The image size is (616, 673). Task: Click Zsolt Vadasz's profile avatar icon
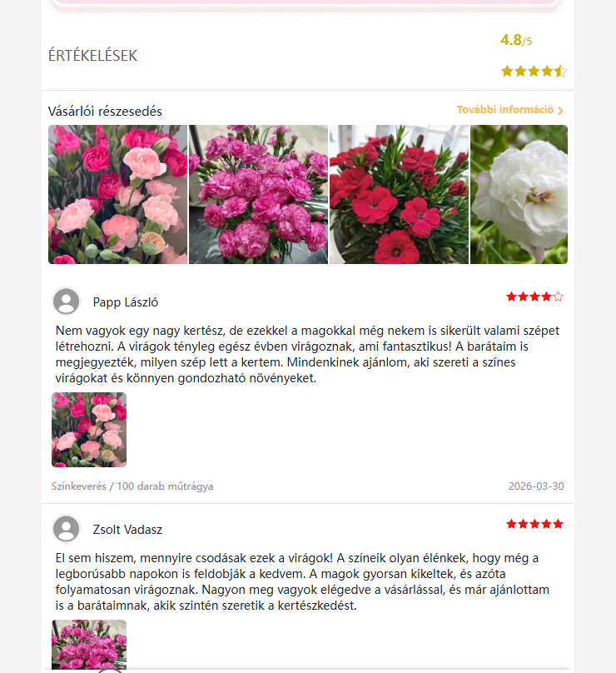click(66, 529)
